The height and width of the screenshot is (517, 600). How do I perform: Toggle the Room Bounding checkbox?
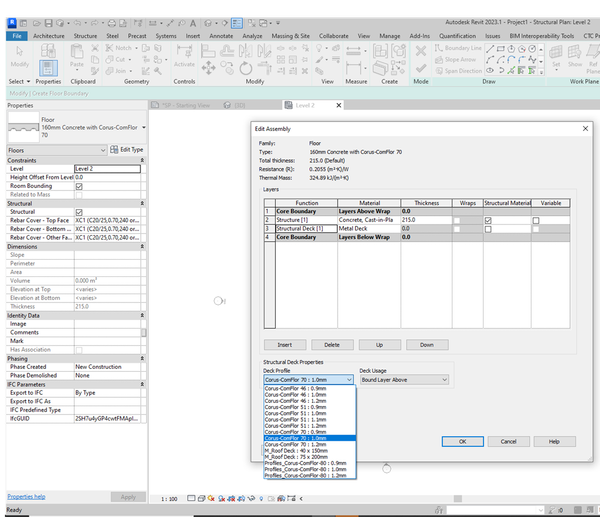79,186
